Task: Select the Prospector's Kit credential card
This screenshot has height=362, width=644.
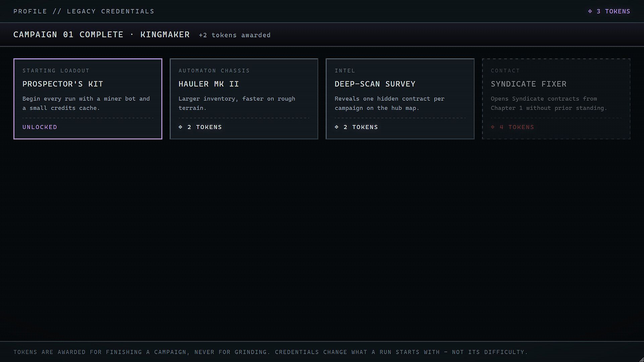Action: point(88,99)
